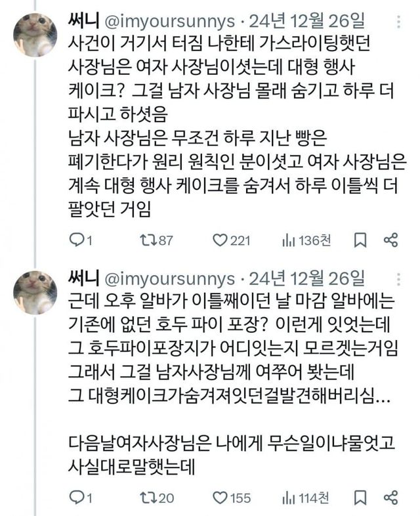Click the cat avatar on second tweet
This screenshot has width=420, height=516.
click(x=35, y=291)
